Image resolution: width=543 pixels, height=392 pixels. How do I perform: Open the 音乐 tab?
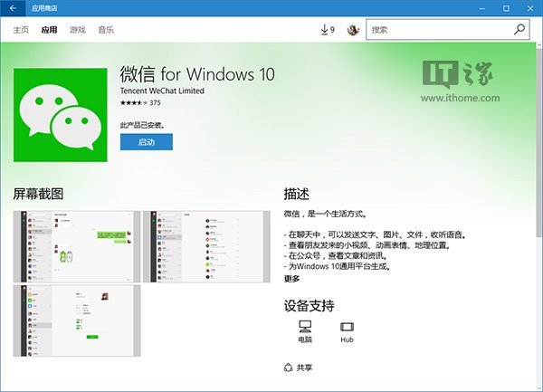pos(106,30)
